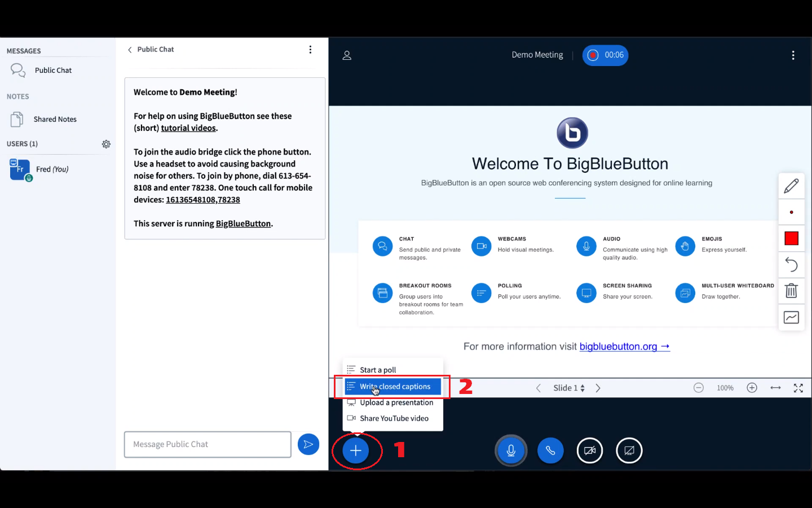Click the undo annotation icon
The image size is (812, 508).
click(x=791, y=264)
